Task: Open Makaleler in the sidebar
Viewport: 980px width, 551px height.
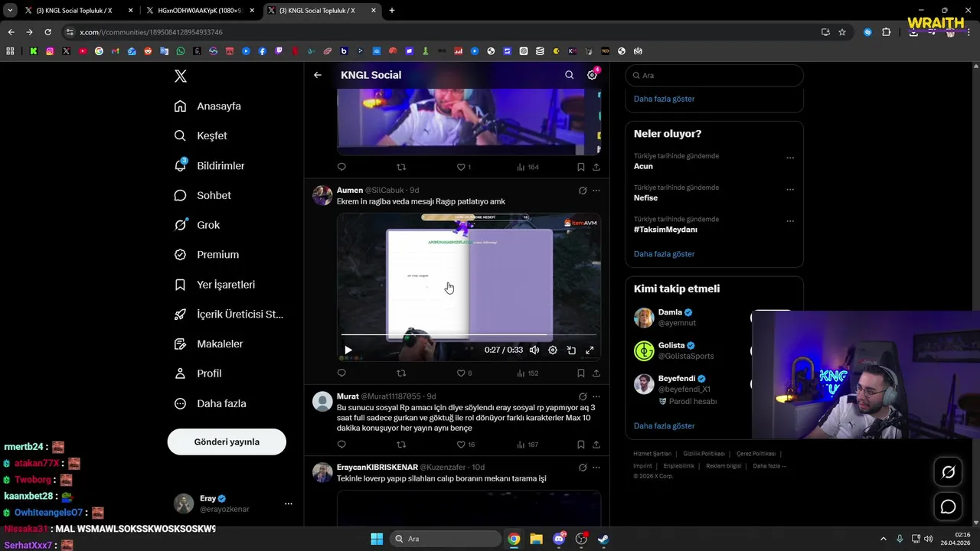Action: [x=208, y=344]
